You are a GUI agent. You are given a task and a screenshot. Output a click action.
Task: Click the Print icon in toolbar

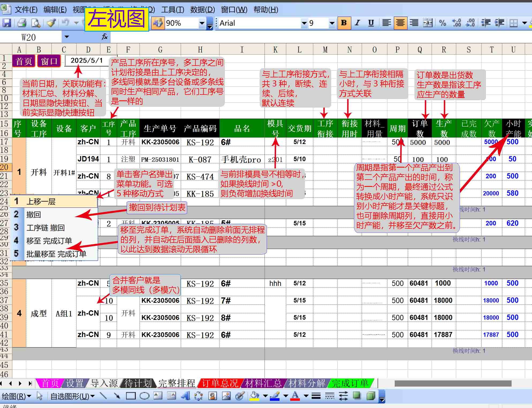point(22,23)
